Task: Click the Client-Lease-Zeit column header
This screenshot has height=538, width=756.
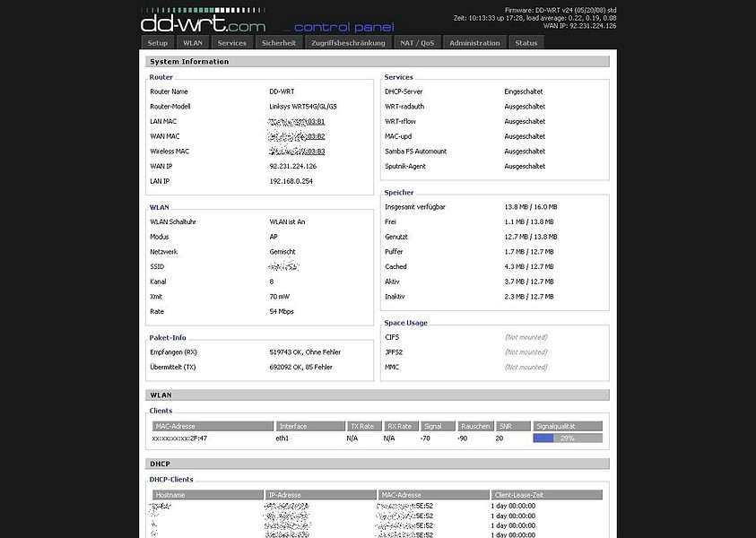Action: point(546,494)
